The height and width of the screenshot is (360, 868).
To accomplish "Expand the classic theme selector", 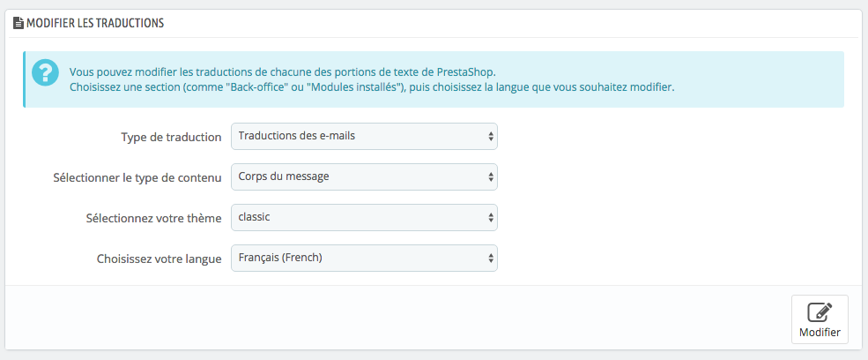I will coord(363,217).
